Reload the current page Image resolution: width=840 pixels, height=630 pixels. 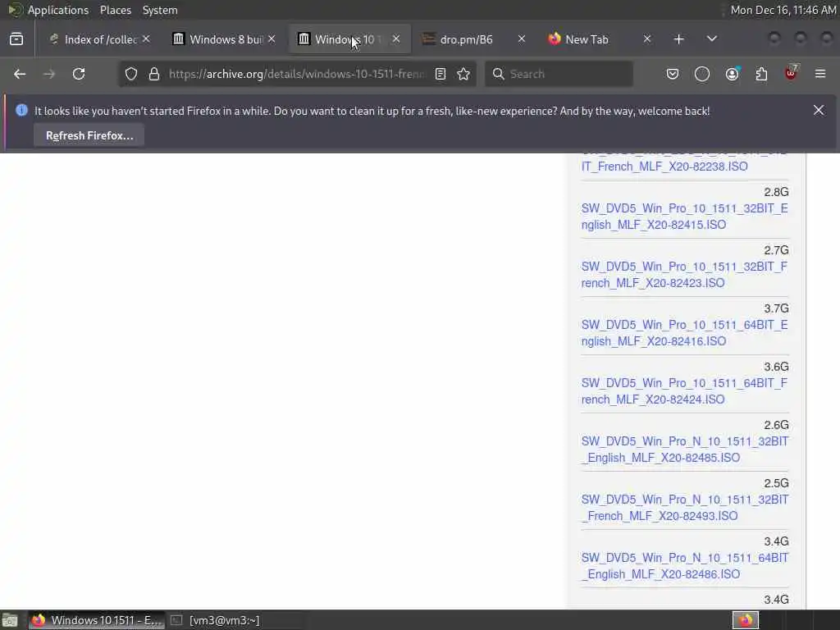point(79,74)
